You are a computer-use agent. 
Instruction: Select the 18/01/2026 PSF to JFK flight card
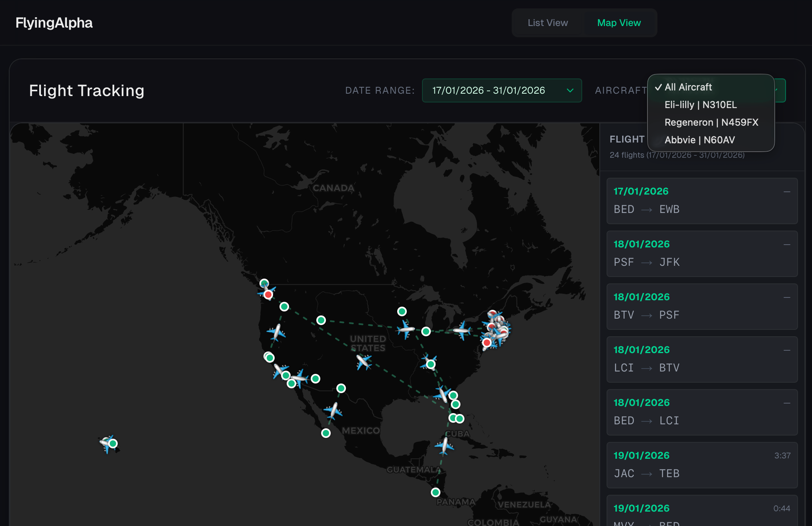pos(701,253)
